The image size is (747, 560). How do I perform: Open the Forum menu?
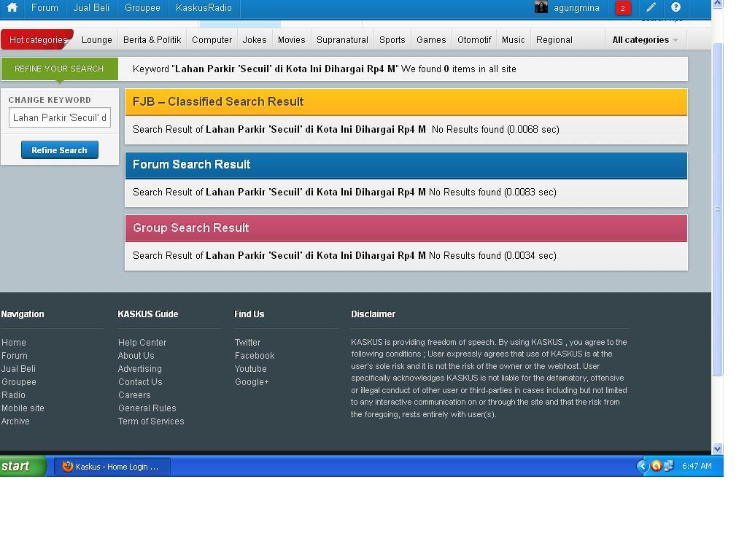click(x=44, y=7)
